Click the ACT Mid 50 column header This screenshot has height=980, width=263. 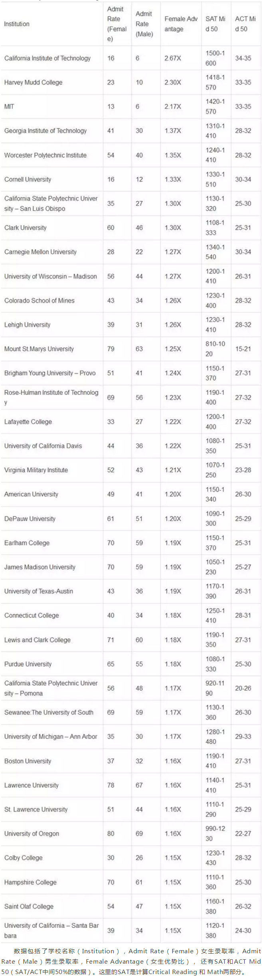pos(245,24)
